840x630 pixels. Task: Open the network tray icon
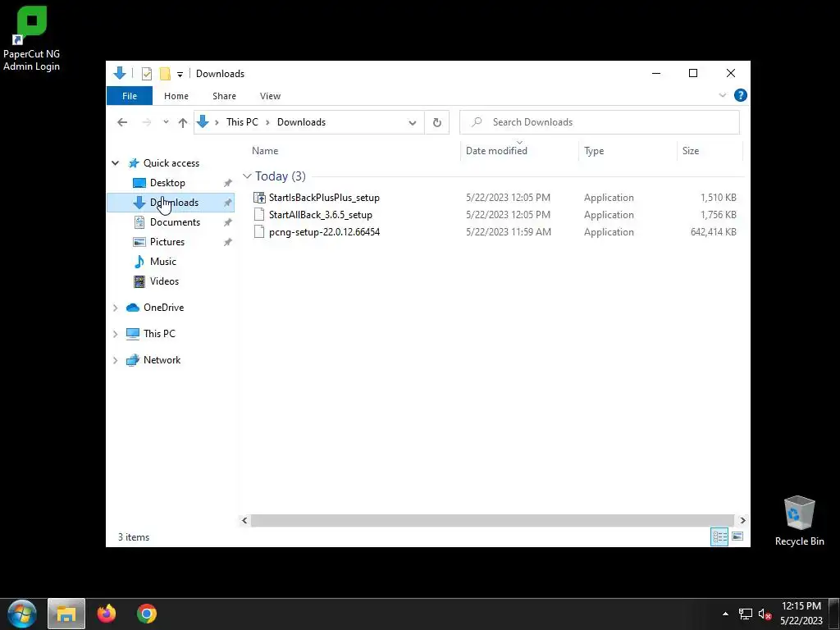(x=745, y=614)
